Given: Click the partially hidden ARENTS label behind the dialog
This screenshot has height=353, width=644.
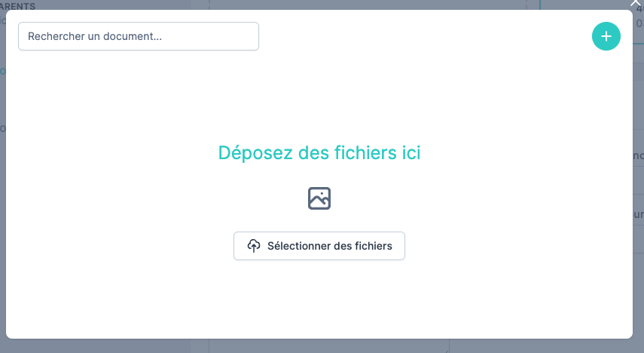Looking at the screenshot, I should (18, 5).
